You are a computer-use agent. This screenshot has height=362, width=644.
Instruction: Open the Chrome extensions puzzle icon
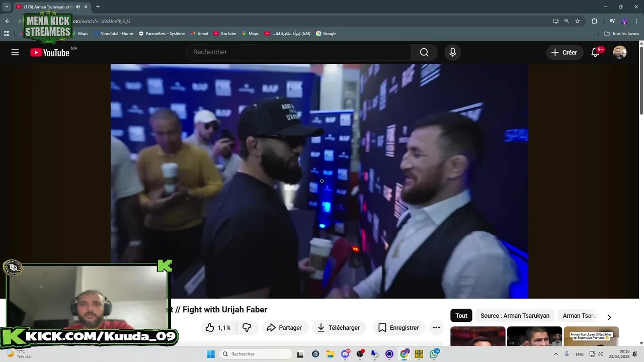point(594,21)
